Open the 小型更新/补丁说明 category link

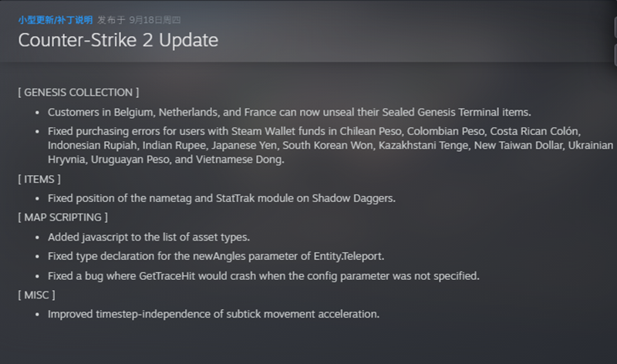coord(56,19)
